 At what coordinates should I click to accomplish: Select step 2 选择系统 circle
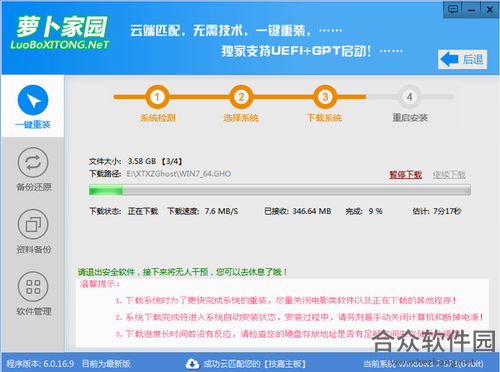[x=241, y=97]
